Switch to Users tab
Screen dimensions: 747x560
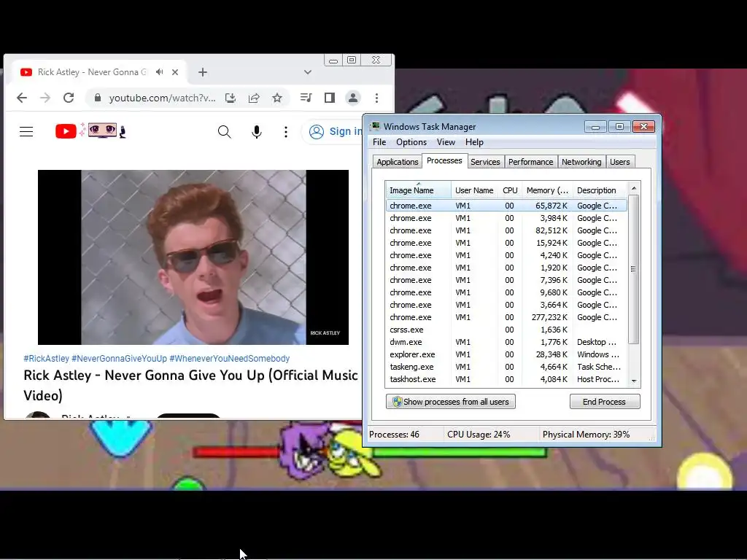[620, 162]
